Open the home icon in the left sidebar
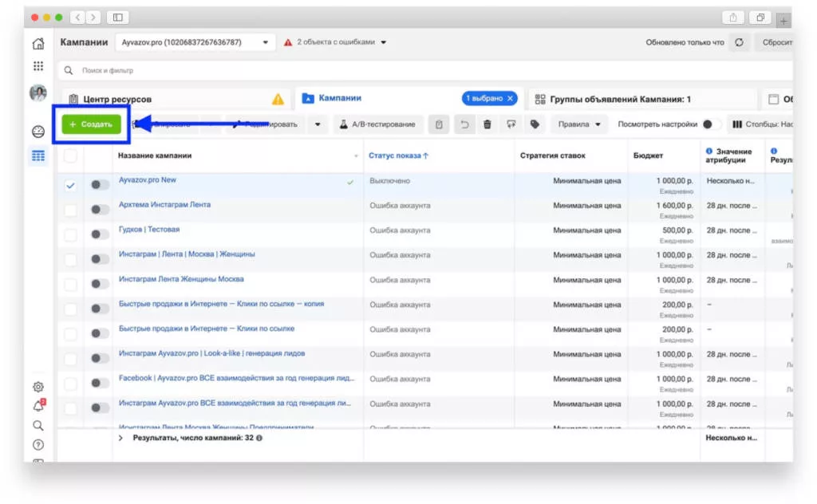This screenshot has height=504, width=817. click(38, 44)
